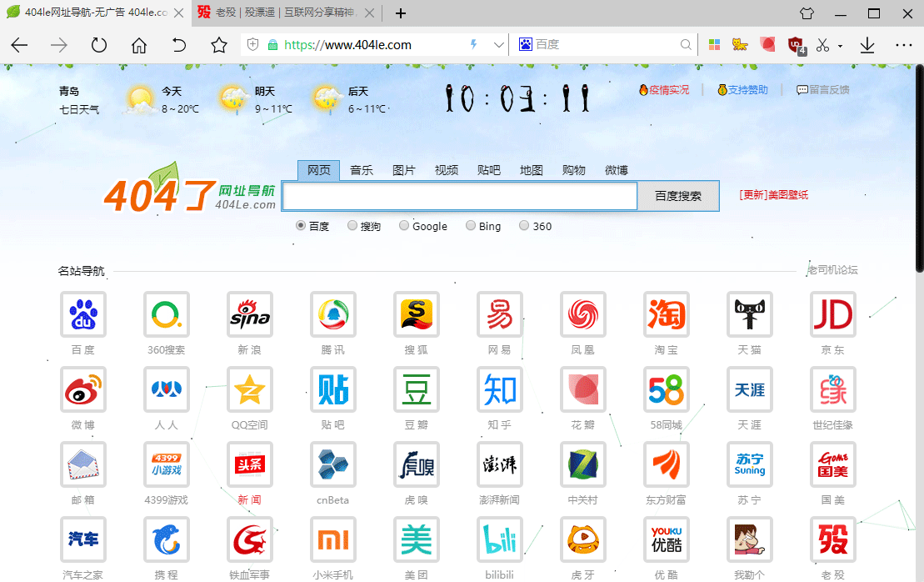Select the 360 search engine radio
Image resolution: width=924 pixels, height=582 pixels.
tap(524, 225)
